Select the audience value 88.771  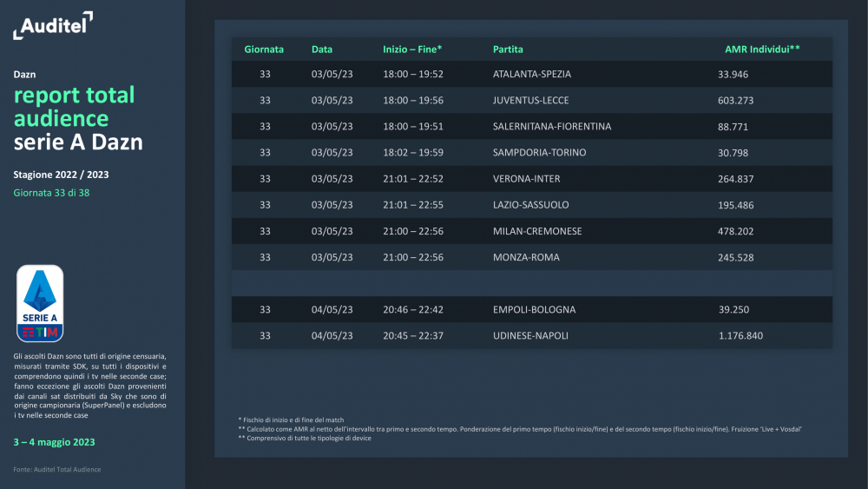pyautogui.click(x=733, y=126)
